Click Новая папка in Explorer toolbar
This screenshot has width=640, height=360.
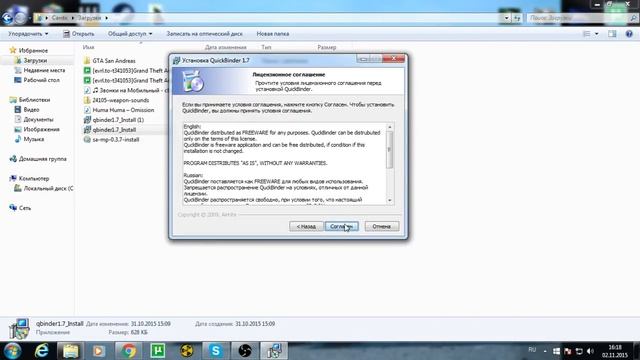coord(273,34)
